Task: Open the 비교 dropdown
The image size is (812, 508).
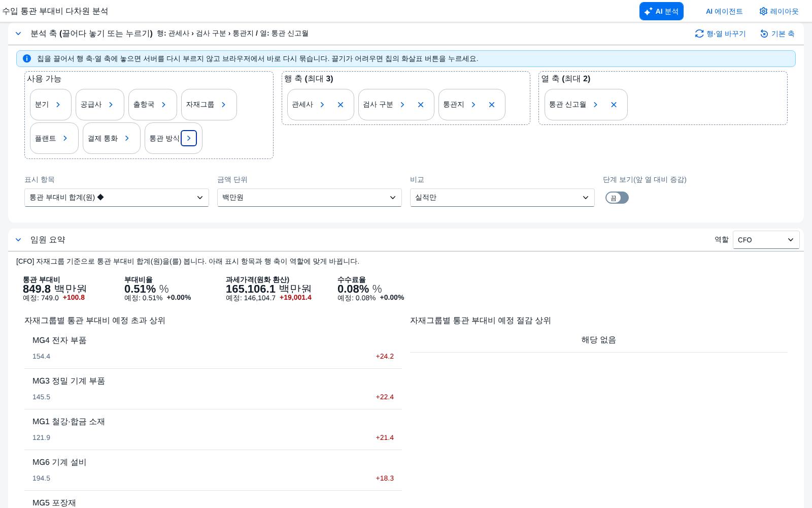Action: point(502,198)
